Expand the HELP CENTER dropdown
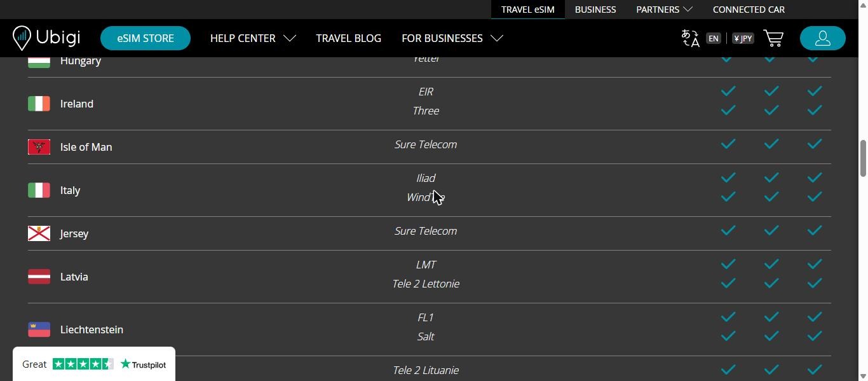 coord(253,38)
